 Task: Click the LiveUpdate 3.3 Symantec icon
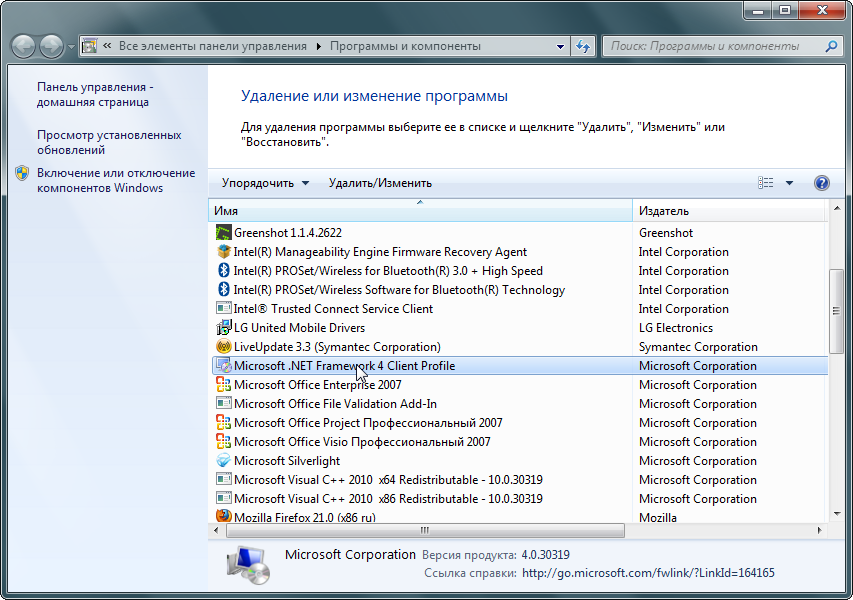[224, 347]
